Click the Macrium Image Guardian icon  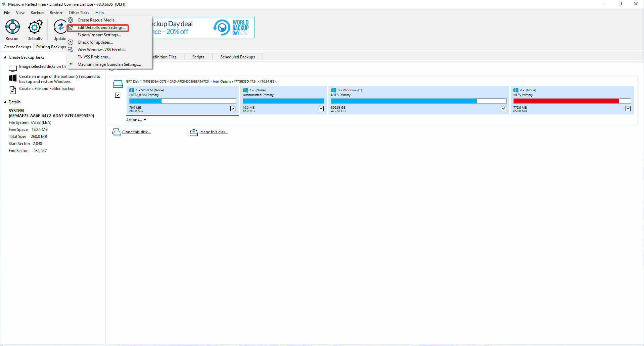click(71, 64)
